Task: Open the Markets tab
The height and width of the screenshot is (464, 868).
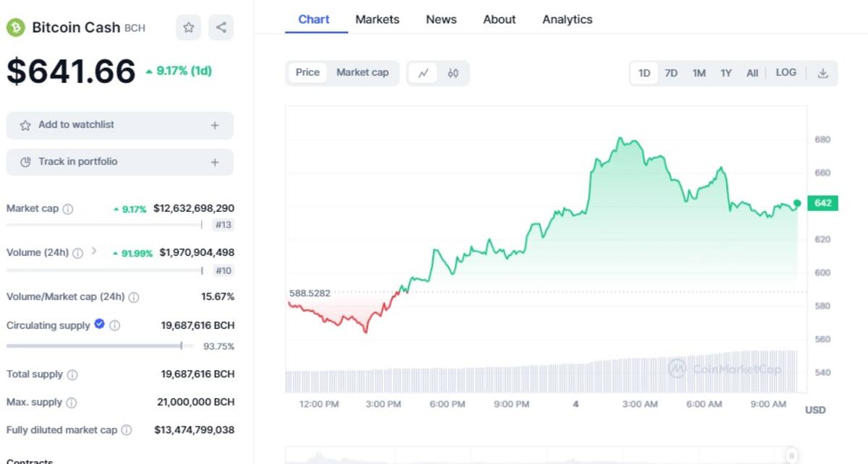Action: [x=378, y=20]
